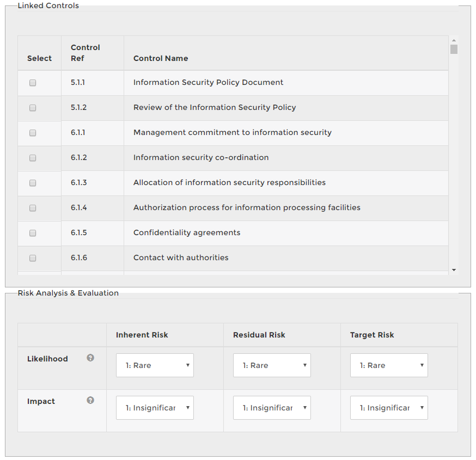
Task: Tick checkbox for control 5.1.2
Action: pyautogui.click(x=33, y=108)
